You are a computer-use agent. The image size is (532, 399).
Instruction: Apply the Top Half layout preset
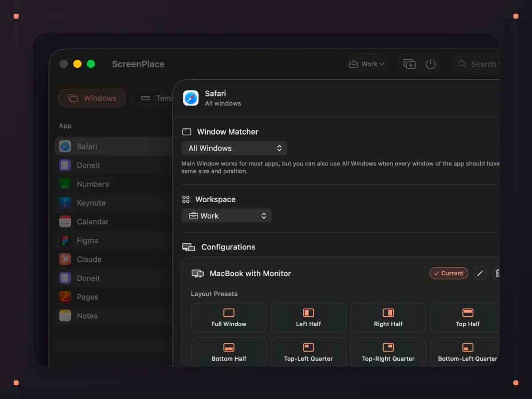pos(465,318)
